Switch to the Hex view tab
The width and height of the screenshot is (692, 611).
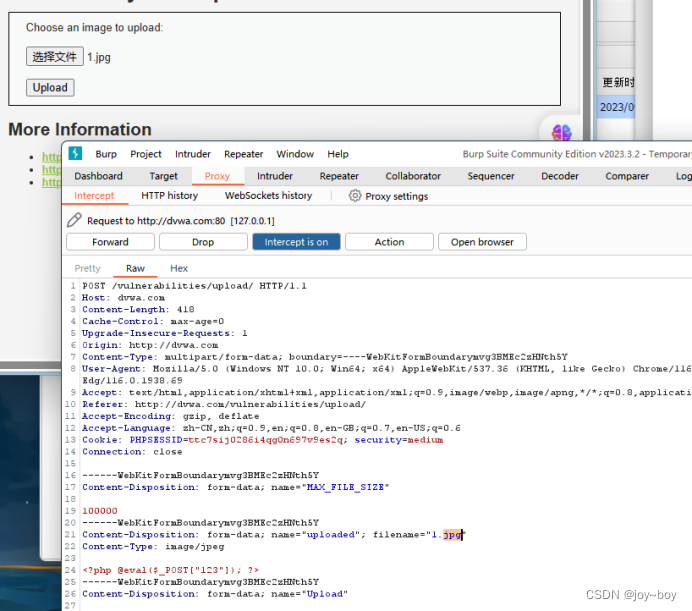click(x=179, y=268)
